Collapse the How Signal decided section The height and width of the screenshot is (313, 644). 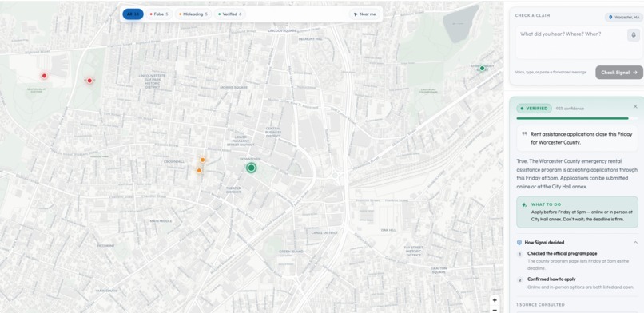(x=635, y=243)
